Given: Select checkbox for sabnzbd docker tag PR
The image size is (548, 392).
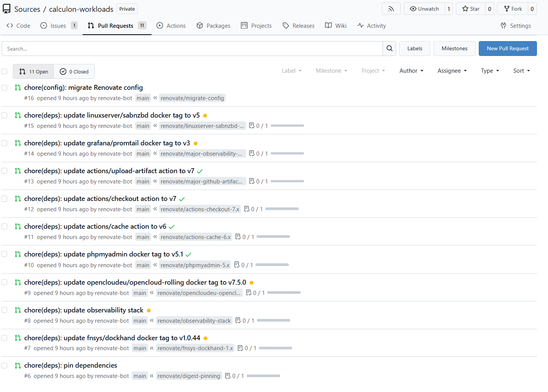Looking at the screenshot, I should coord(5,115).
